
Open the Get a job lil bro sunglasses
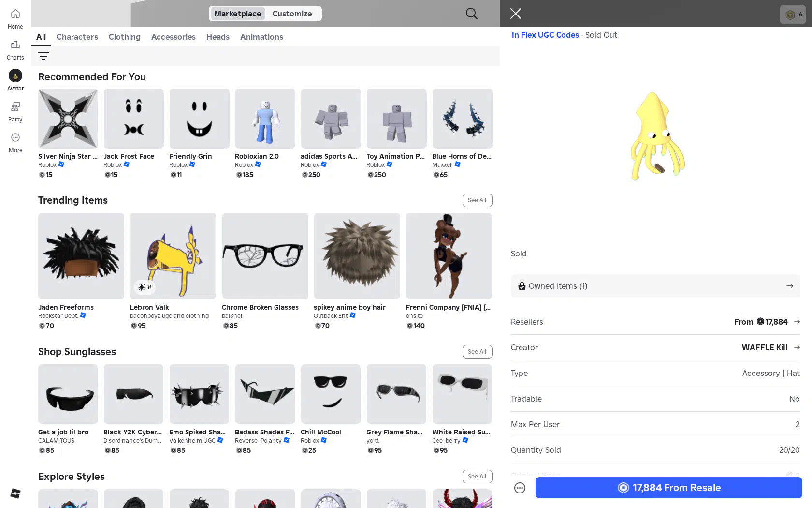click(x=68, y=394)
